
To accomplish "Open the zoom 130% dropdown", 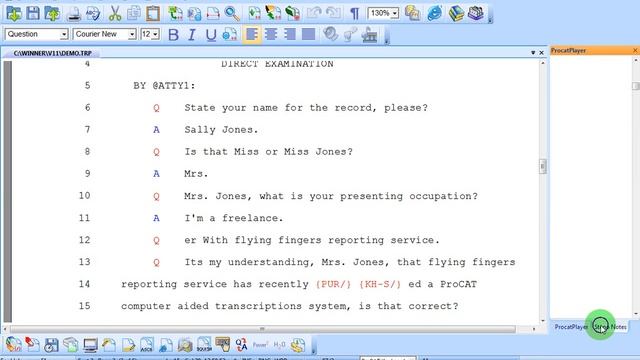I will 395,13.
